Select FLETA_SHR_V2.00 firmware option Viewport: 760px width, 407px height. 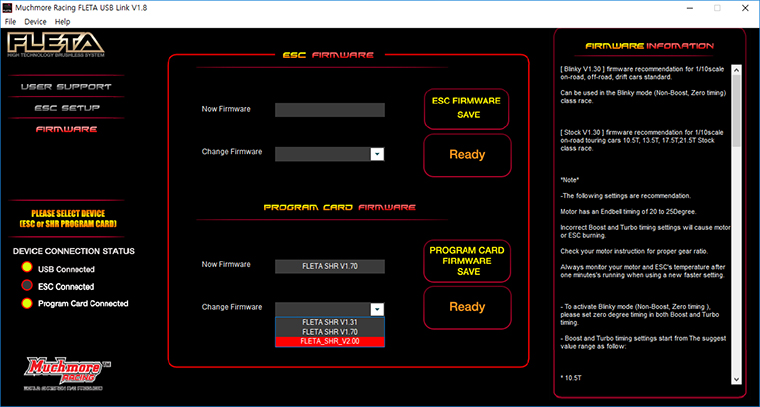(330, 342)
